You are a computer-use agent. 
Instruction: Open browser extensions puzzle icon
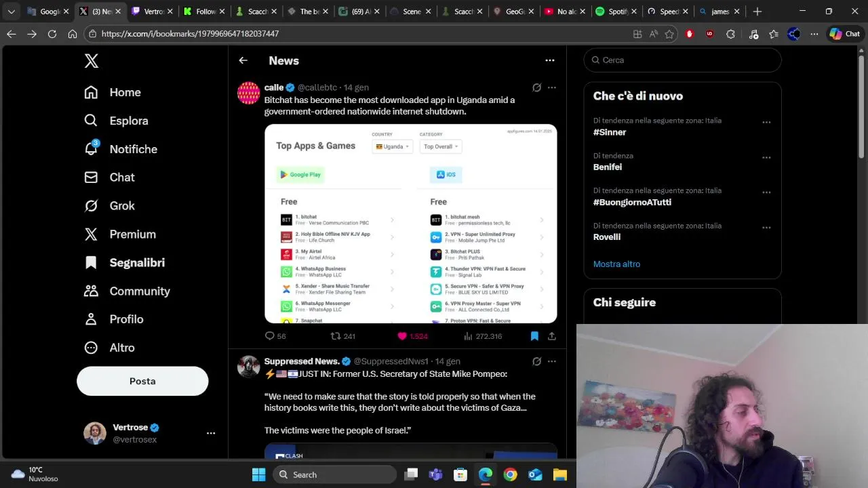coord(730,34)
